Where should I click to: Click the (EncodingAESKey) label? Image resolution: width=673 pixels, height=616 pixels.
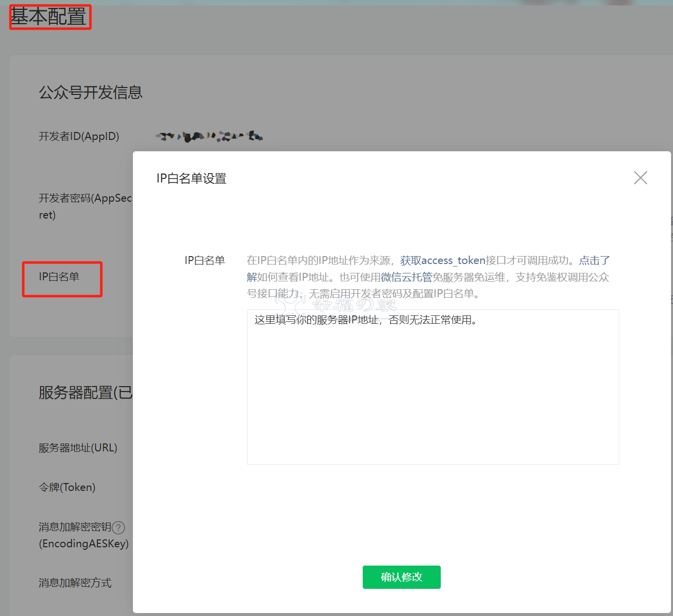(x=84, y=544)
